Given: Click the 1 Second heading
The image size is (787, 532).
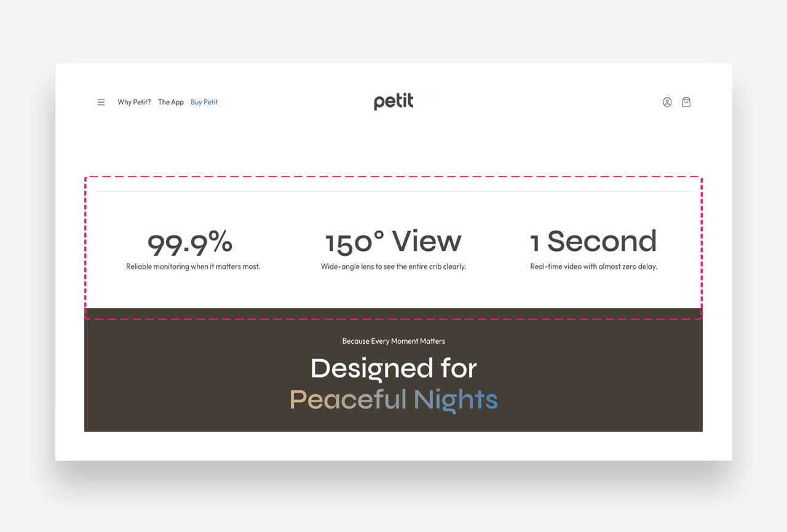Looking at the screenshot, I should click(x=593, y=242).
